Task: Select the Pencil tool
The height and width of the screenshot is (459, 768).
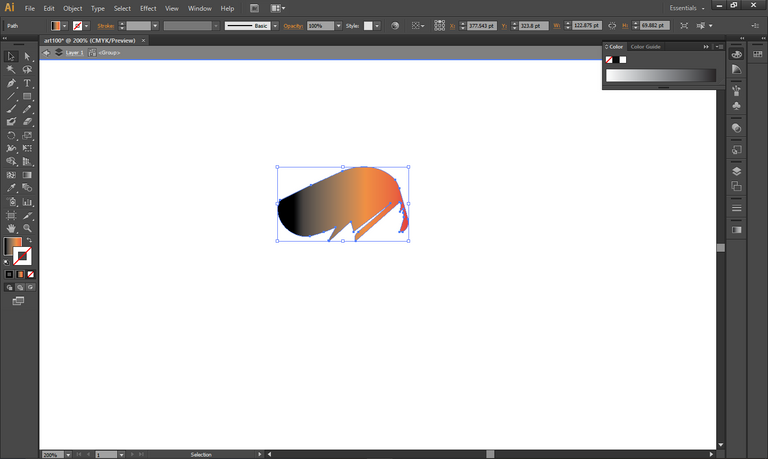Action: coord(27,109)
